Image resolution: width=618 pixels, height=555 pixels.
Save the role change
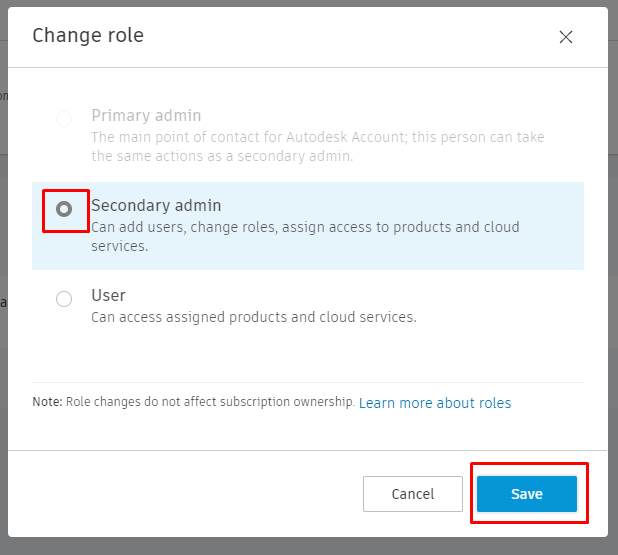pyautogui.click(x=526, y=494)
